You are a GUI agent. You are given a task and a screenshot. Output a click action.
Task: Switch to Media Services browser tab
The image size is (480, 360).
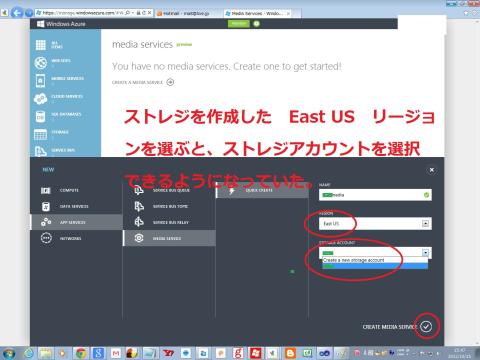click(257, 13)
